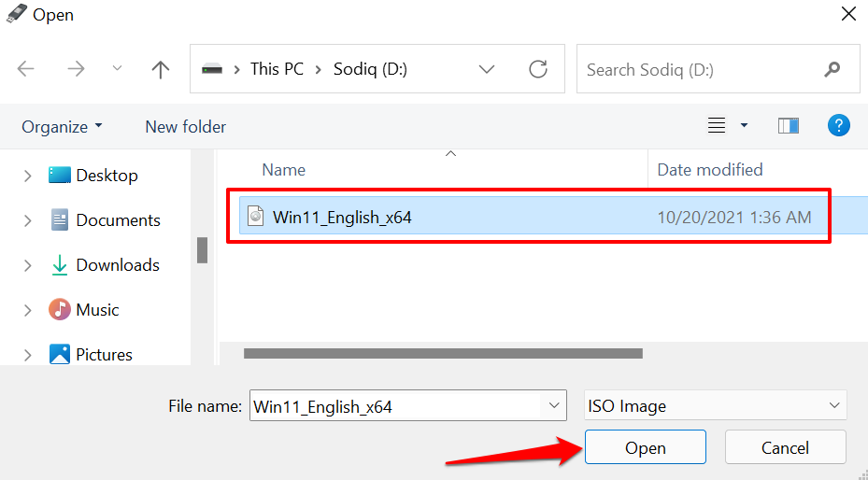The height and width of the screenshot is (480, 868).
Task: Click the horizontal scrollbar in the file list
Action: (x=443, y=354)
